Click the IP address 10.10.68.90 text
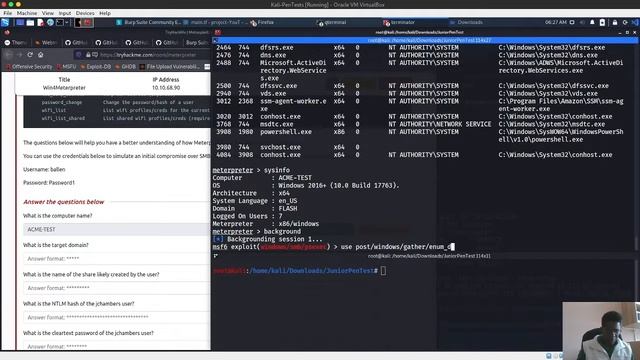The image size is (640, 360). click(166, 88)
